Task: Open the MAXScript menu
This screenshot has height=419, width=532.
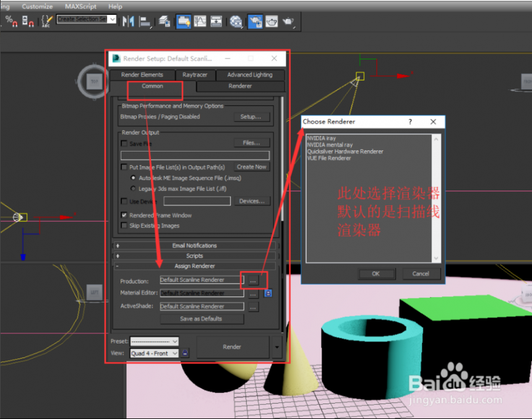Action: (81, 6)
